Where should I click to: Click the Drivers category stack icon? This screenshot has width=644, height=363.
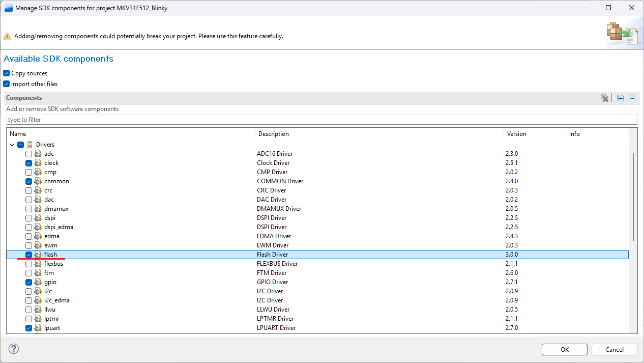point(30,145)
